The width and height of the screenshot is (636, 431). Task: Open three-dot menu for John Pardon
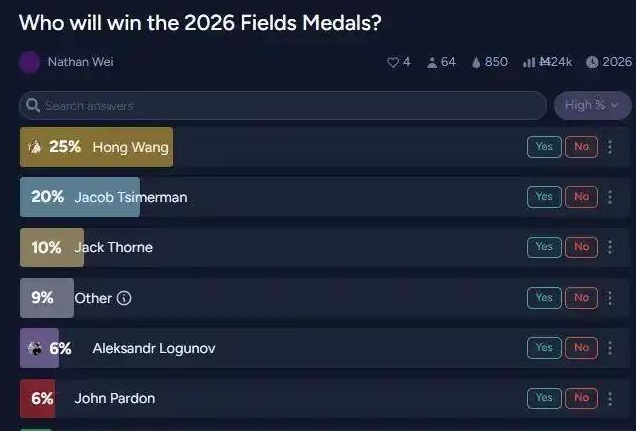(x=610, y=399)
